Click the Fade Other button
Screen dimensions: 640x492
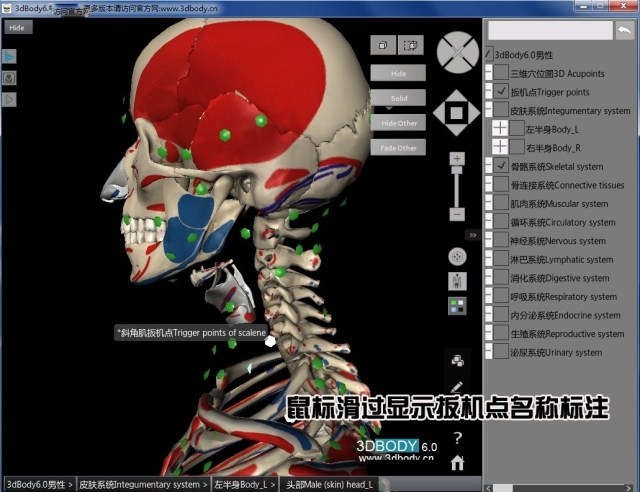coord(398,148)
